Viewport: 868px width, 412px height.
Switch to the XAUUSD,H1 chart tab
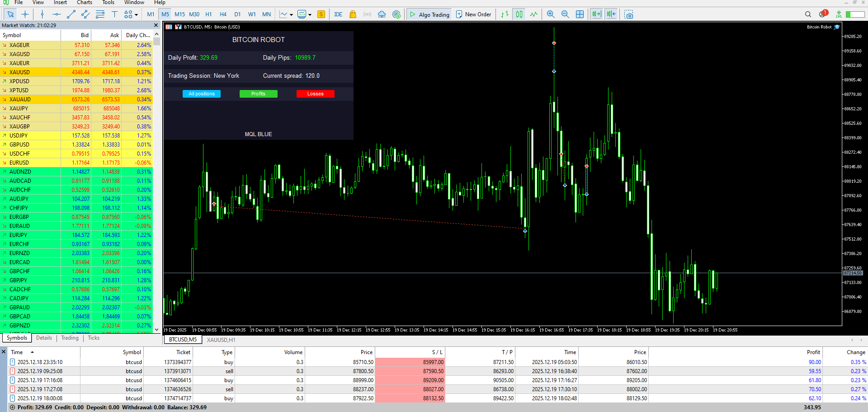pyautogui.click(x=221, y=340)
